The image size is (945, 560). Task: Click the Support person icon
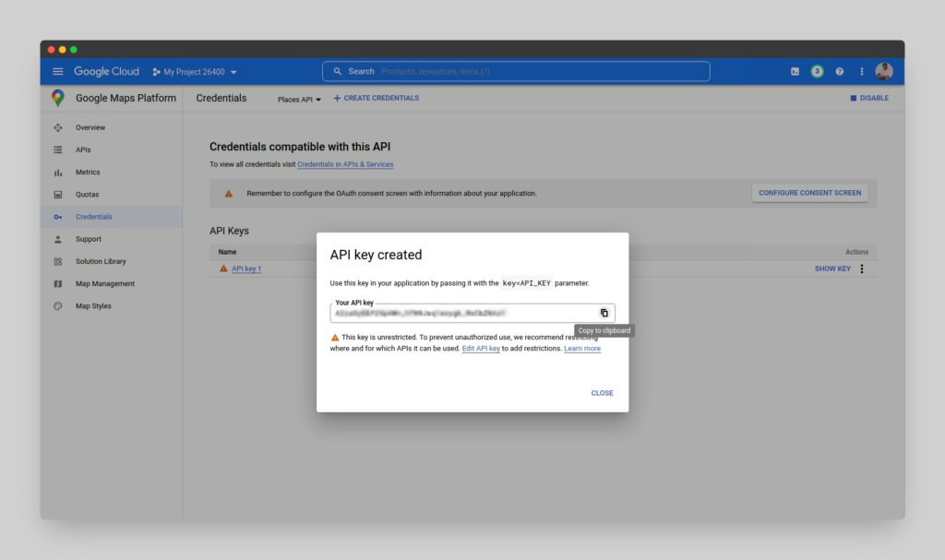coord(58,239)
